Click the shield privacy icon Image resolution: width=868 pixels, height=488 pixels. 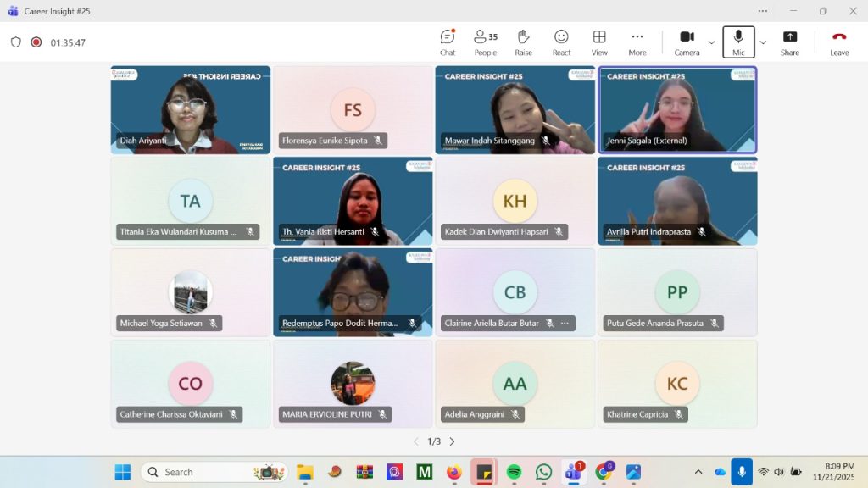[x=16, y=42]
